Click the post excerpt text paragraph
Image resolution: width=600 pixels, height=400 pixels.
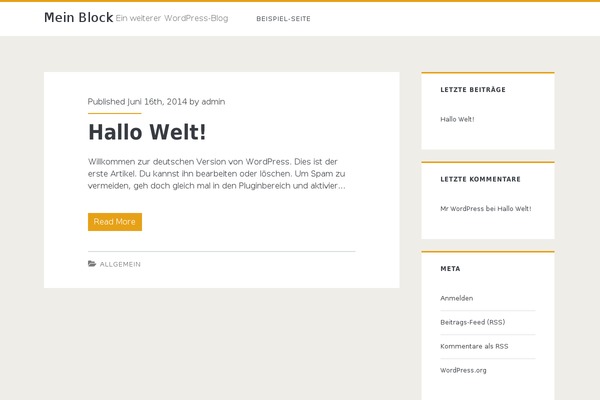point(217,173)
